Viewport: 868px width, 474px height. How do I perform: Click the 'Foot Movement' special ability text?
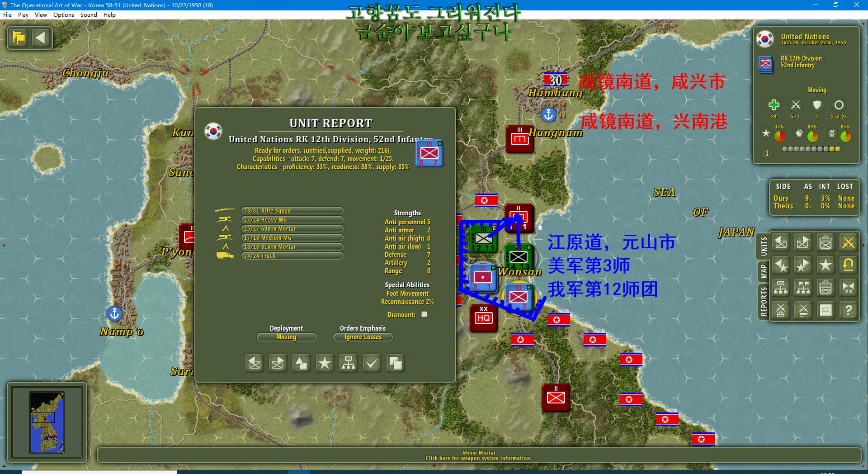(407, 294)
